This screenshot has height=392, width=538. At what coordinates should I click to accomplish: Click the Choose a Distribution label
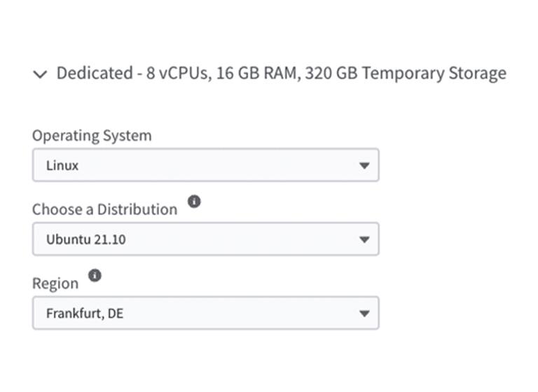click(104, 209)
